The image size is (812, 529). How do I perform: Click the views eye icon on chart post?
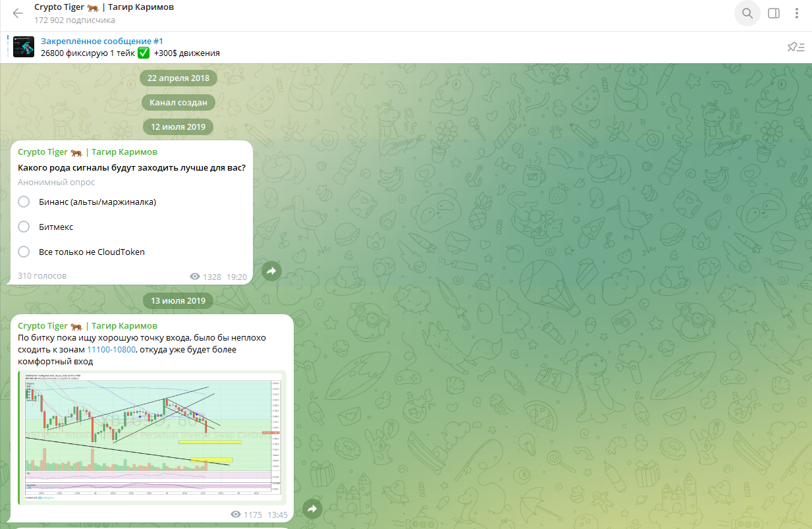point(236,515)
